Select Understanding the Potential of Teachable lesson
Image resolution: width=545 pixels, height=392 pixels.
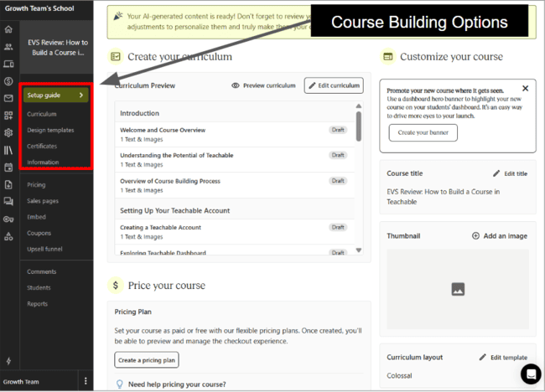(235, 160)
